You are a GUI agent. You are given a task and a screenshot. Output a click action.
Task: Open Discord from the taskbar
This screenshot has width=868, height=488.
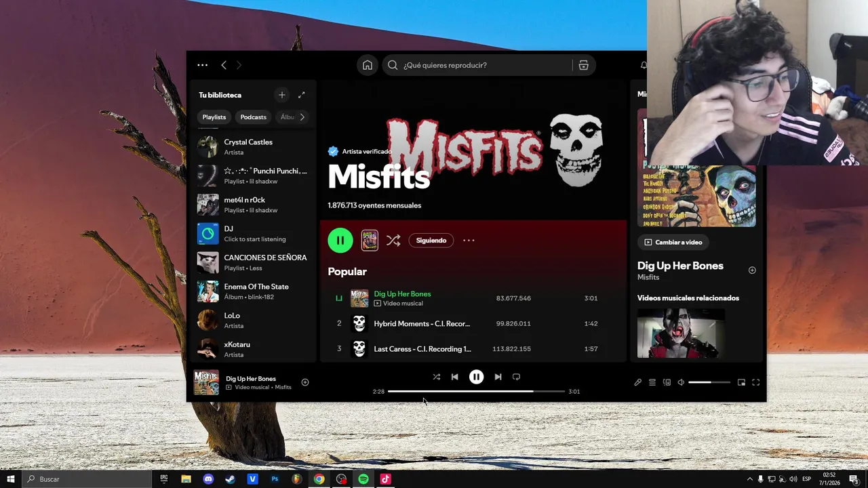pos(208,479)
